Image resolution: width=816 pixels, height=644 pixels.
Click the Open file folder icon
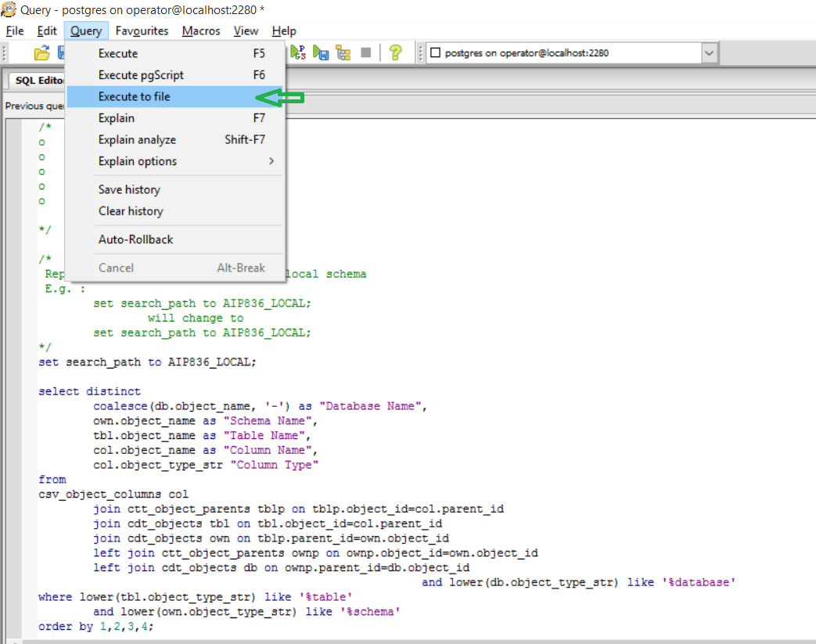pos(41,53)
